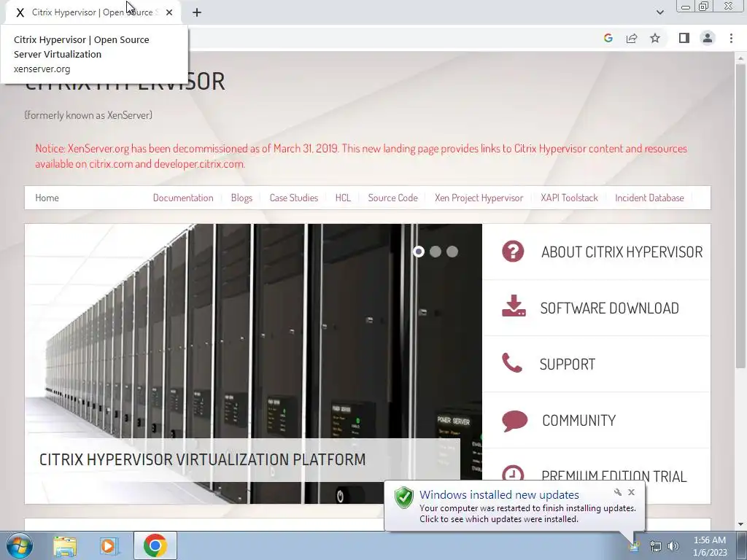Open Blogs menu item
747x560 pixels.
tap(241, 198)
